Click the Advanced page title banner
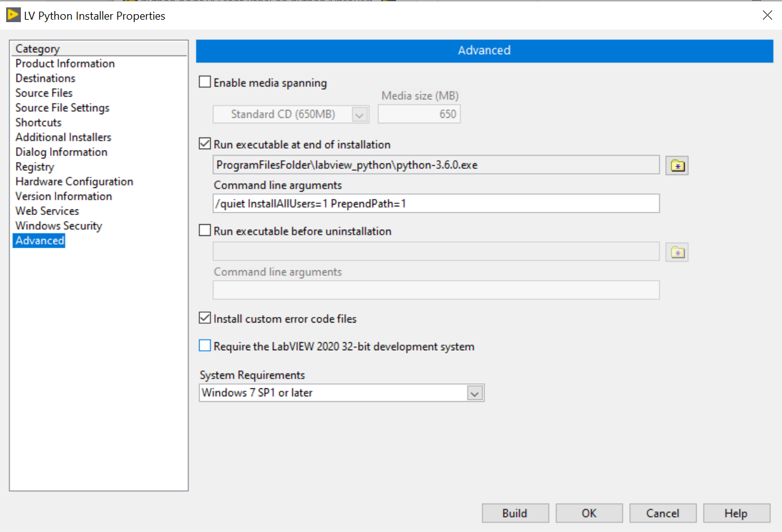The width and height of the screenshot is (782, 532). pyautogui.click(x=484, y=51)
